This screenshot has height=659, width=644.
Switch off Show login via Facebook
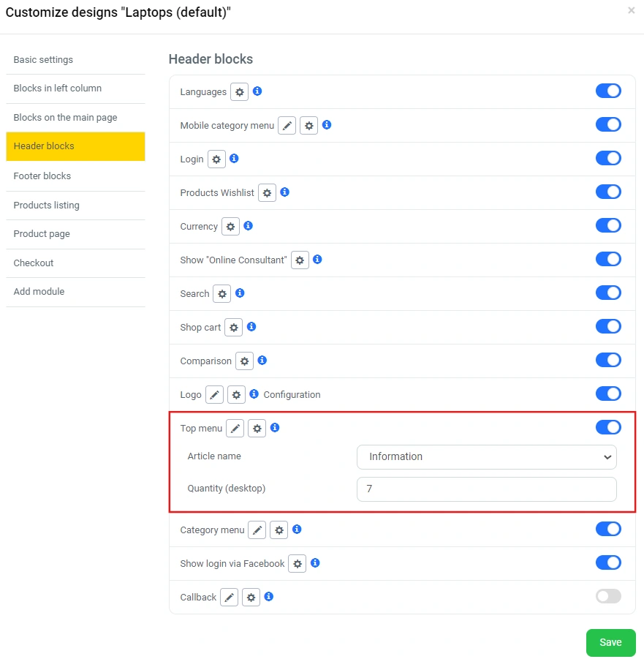[x=608, y=562]
